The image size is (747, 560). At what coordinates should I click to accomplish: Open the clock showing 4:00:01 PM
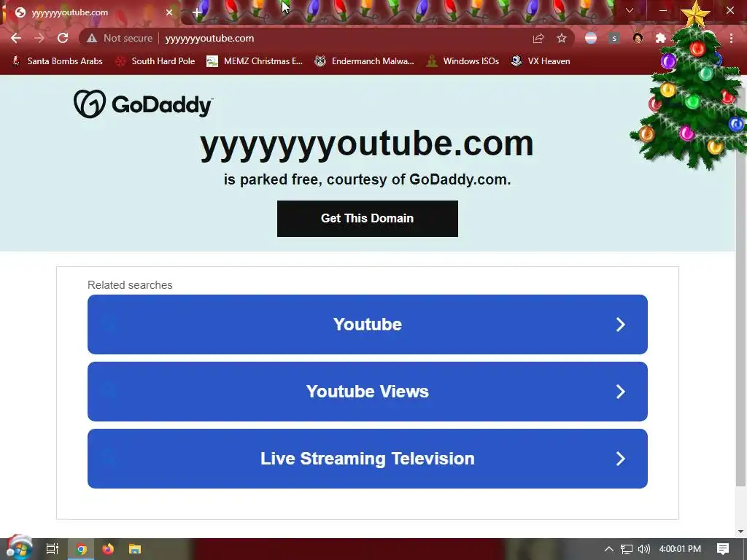(681, 549)
